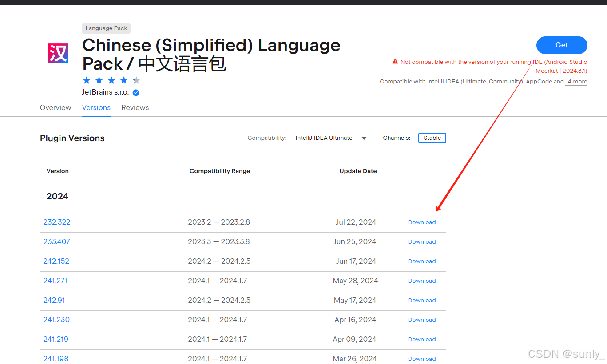Click the 'May 17, 2024' update date

point(355,300)
